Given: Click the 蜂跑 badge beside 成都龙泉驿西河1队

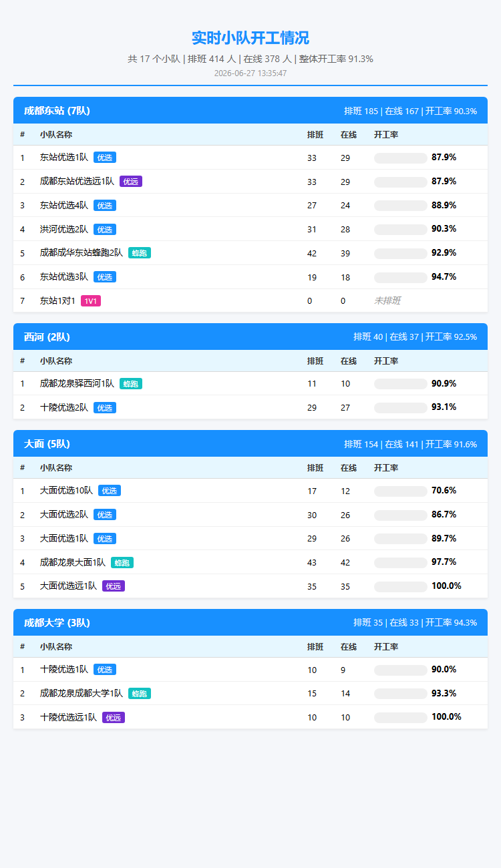Looking at the screenshot, I should (x=131, y=384).
